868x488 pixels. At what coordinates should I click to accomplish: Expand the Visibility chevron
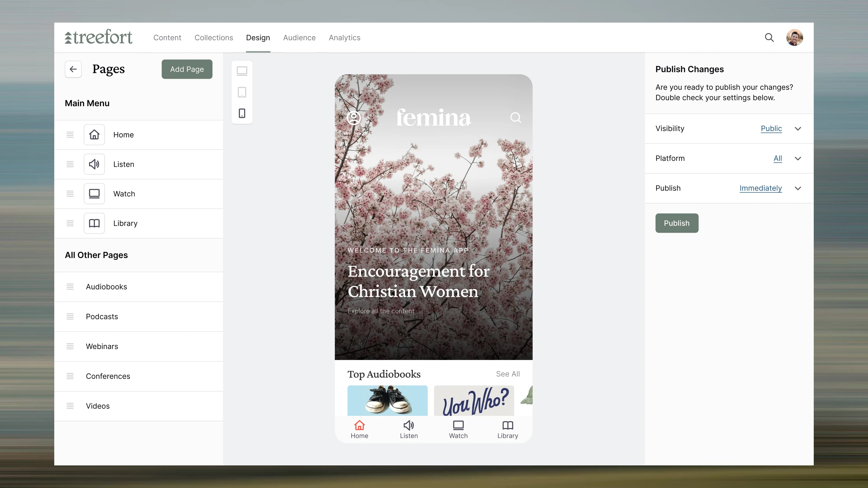click(798, 129)
